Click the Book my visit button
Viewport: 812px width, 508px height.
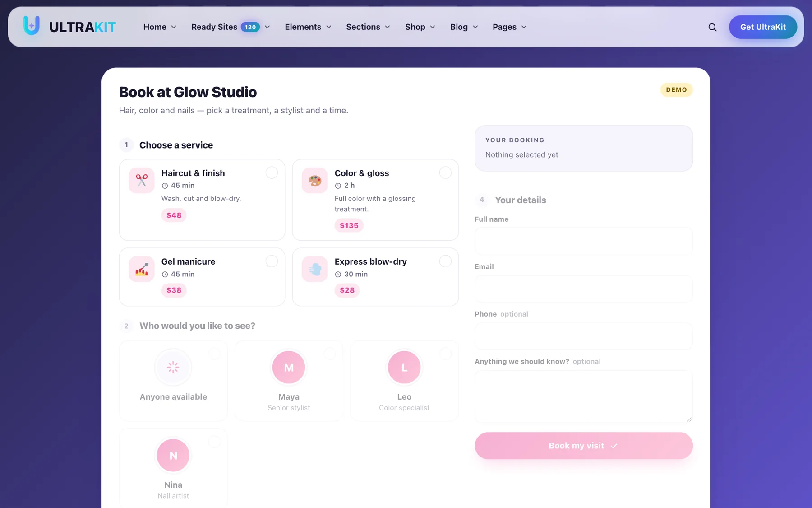click(583, 446)
